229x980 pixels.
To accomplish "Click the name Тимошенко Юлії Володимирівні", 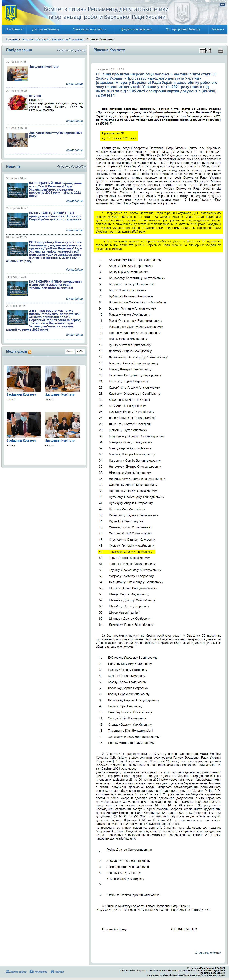I will tap(130, 730).
